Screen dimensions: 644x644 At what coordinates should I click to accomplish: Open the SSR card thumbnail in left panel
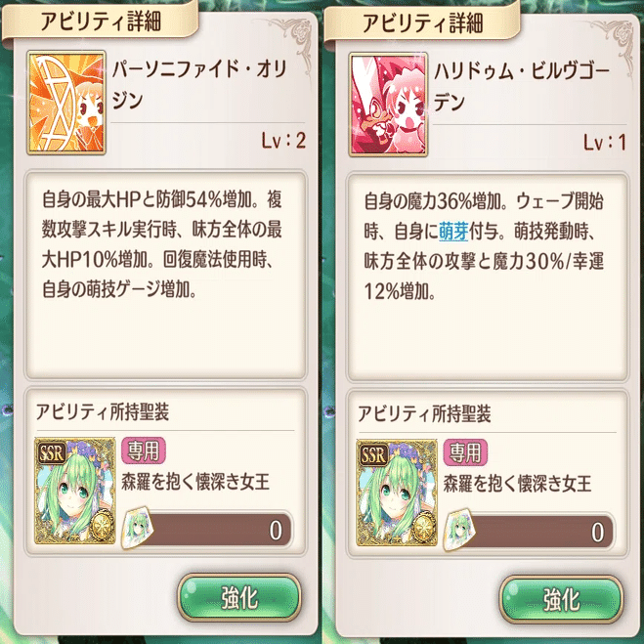pos(74,491)
